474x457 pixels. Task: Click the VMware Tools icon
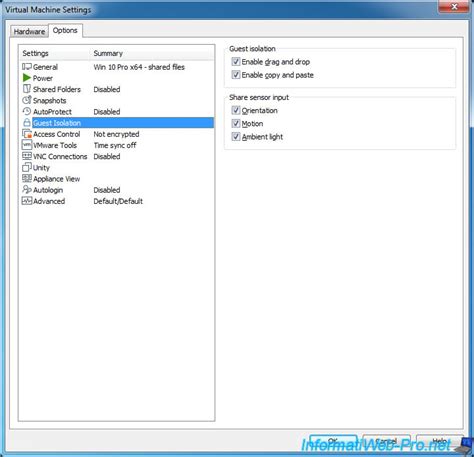coord(27,145)
